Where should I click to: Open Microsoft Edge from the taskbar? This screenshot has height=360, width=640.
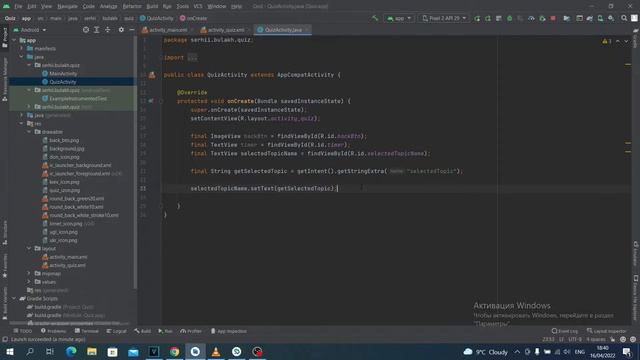71,351
